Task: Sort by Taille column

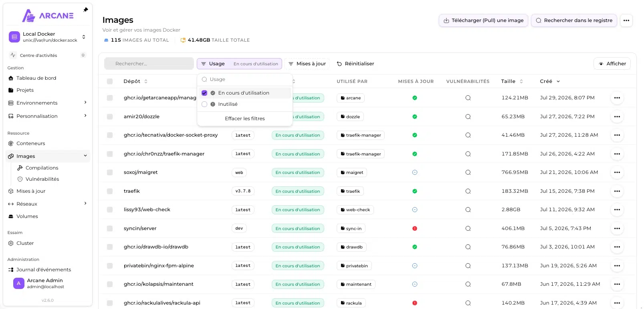Action: click(x=512, y=81)
